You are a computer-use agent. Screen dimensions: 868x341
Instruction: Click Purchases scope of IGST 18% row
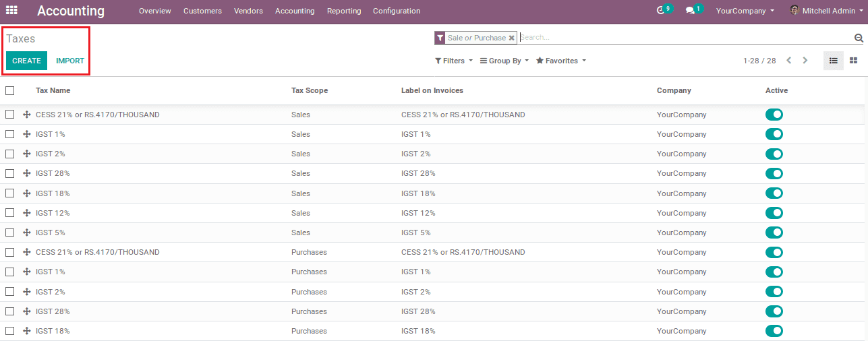[x=309, y=331]
